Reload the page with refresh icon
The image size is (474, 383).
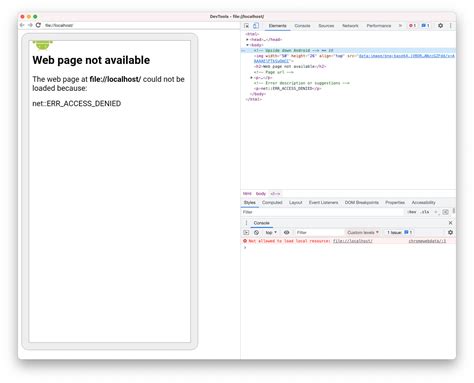click(x=38, y=25)
